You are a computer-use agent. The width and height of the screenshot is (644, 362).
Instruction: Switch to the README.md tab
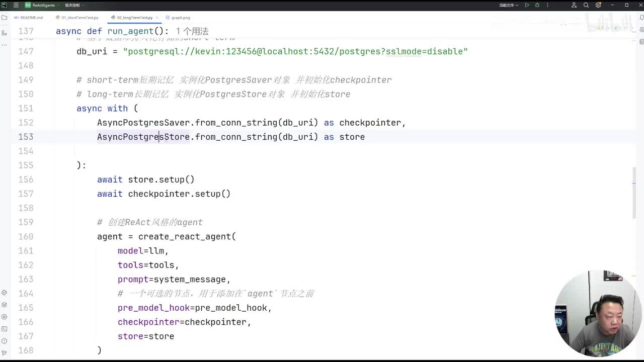point(29,18)
